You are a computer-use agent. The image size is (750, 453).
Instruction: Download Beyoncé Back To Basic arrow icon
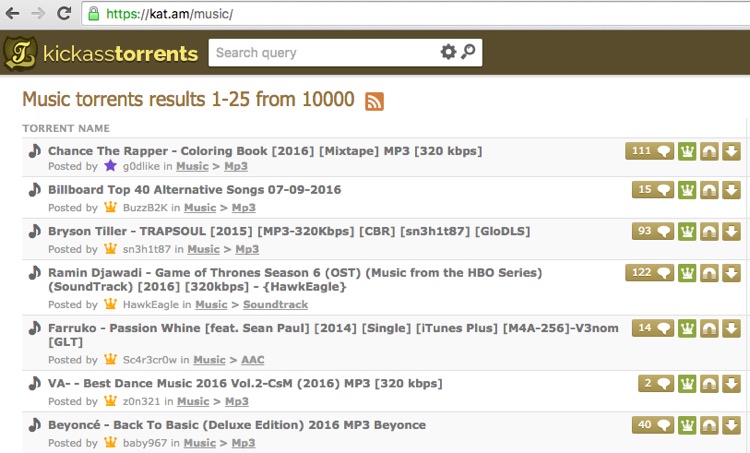(731, 425)
